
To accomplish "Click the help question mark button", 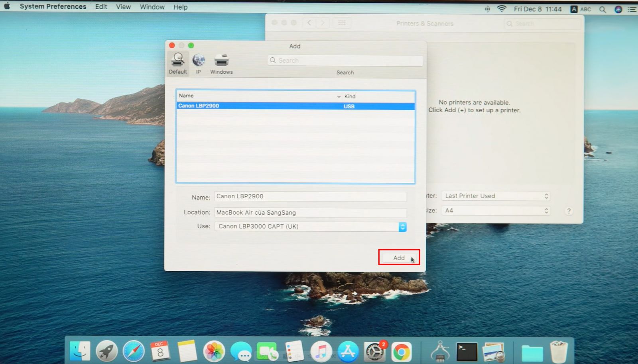I will [x=569, y=211].
